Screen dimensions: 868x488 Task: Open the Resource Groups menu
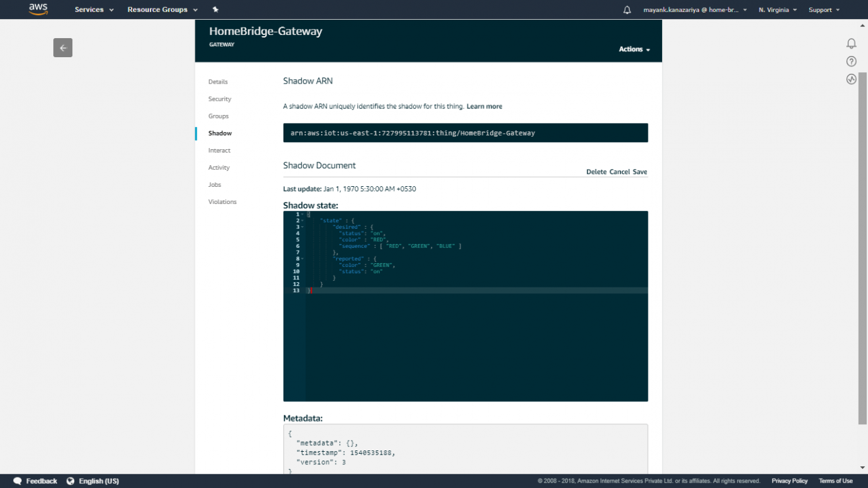[162, 10]
